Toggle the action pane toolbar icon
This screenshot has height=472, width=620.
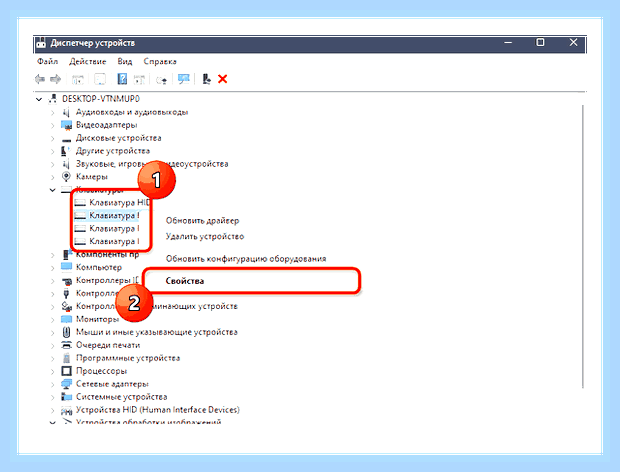139,79
